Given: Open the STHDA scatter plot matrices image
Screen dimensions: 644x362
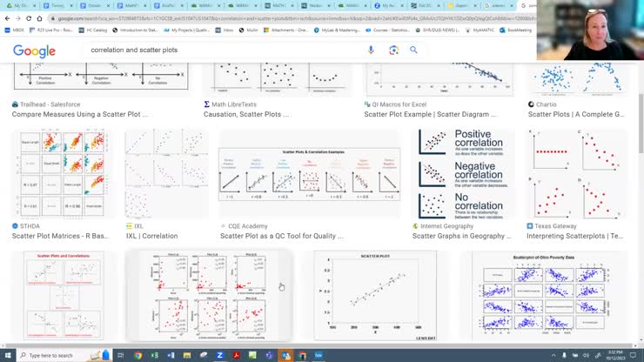Looking at the screenshot, I should (61, 173).
